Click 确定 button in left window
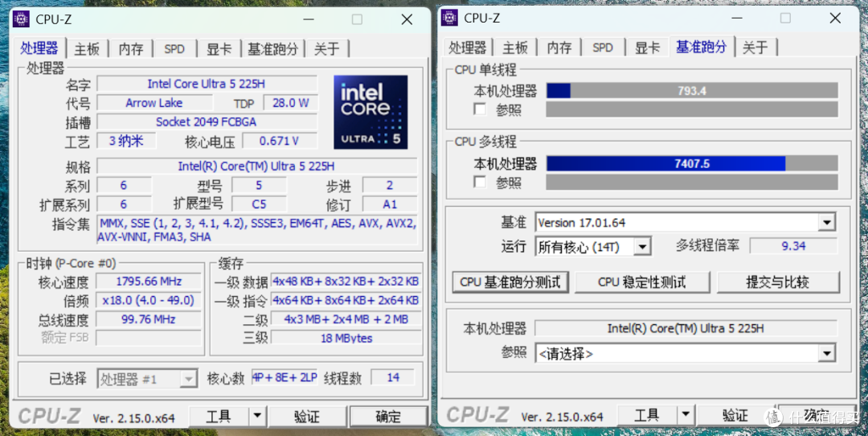This screenshot has width=868, height=436. [388, 416]
